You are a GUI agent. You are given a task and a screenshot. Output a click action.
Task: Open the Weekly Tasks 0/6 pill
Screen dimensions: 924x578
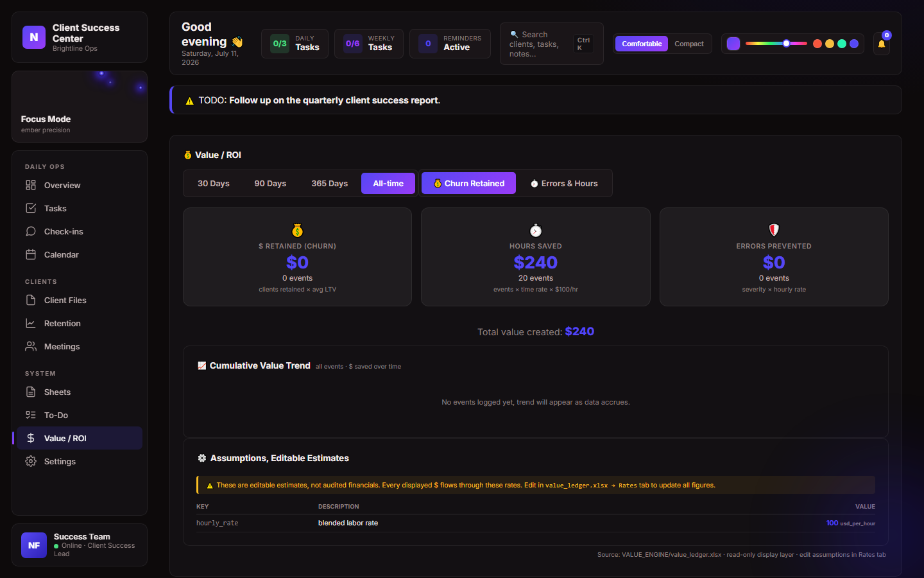(x=369, y=44)
